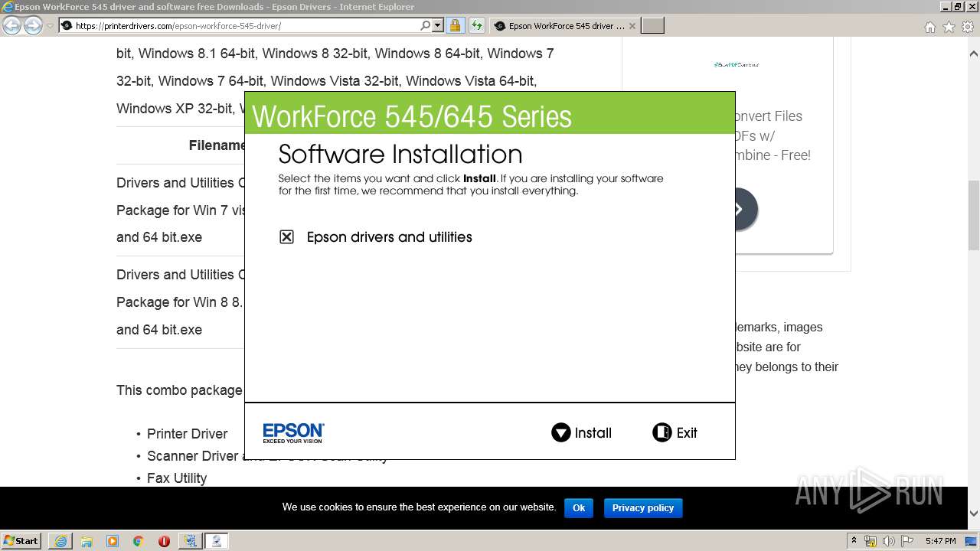This screenshot has width=980, height=551.
Task: Open the Windows Start menu
Action: 21,540
